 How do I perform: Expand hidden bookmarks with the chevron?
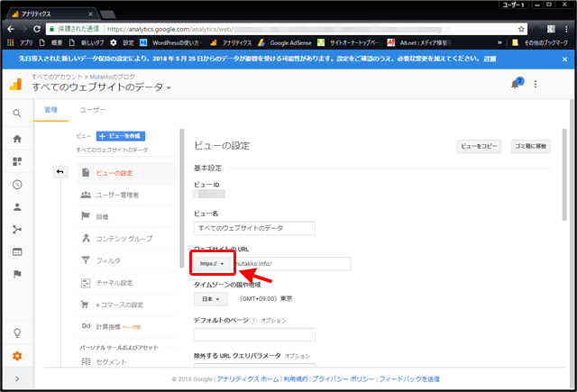click(x=499, y=42)
